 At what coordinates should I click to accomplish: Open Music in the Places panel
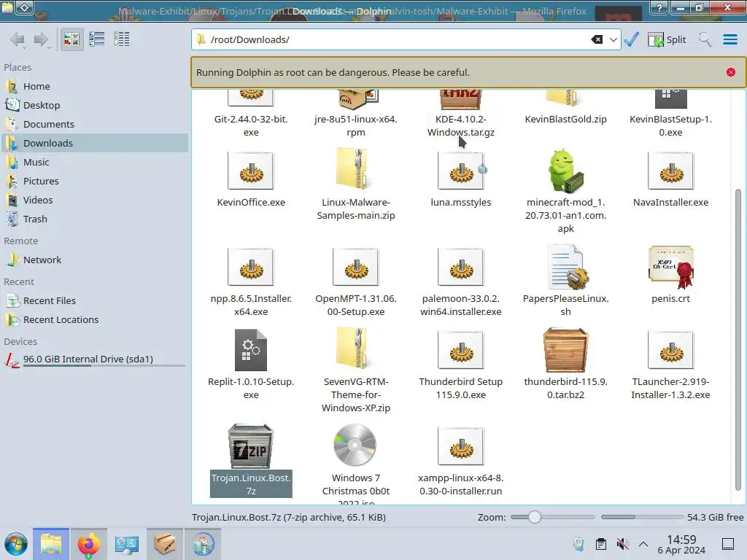tap(95, 163)
